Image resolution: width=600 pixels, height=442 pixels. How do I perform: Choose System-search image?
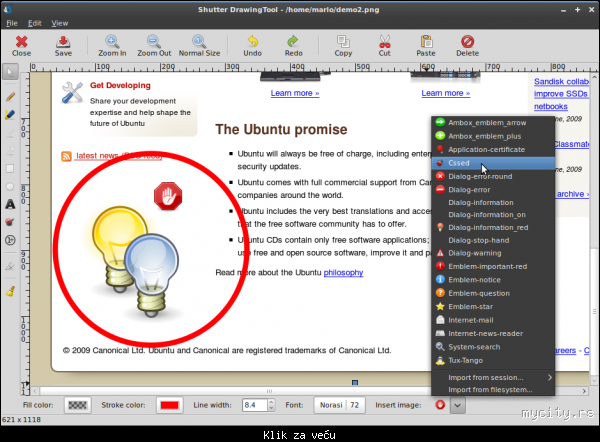pos(493,347)
